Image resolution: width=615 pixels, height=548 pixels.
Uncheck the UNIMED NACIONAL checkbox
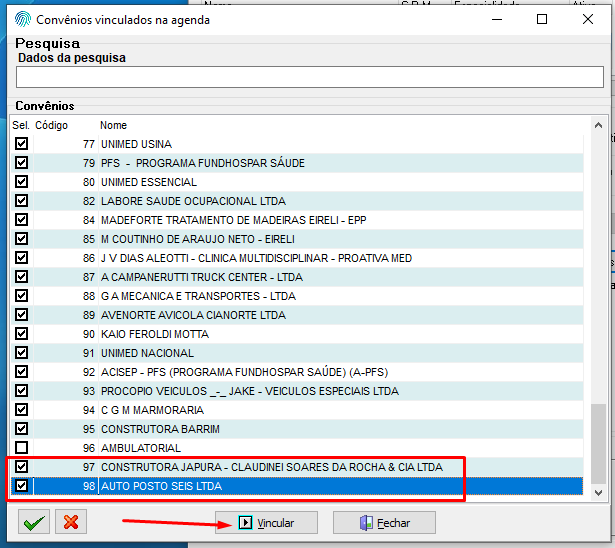coord(22,353)
